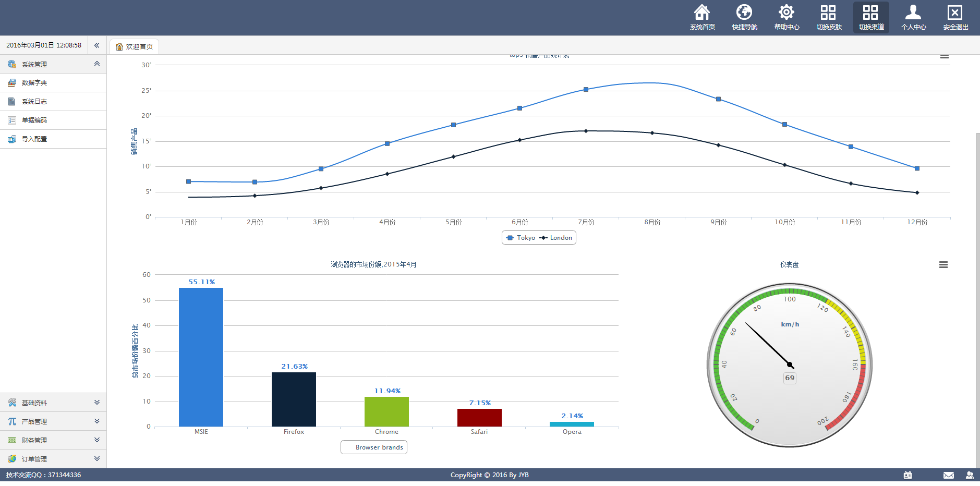Open 导入配置 from the sidebar
The width and height of the screenshot is (980, 486).
tap(34, 139)
